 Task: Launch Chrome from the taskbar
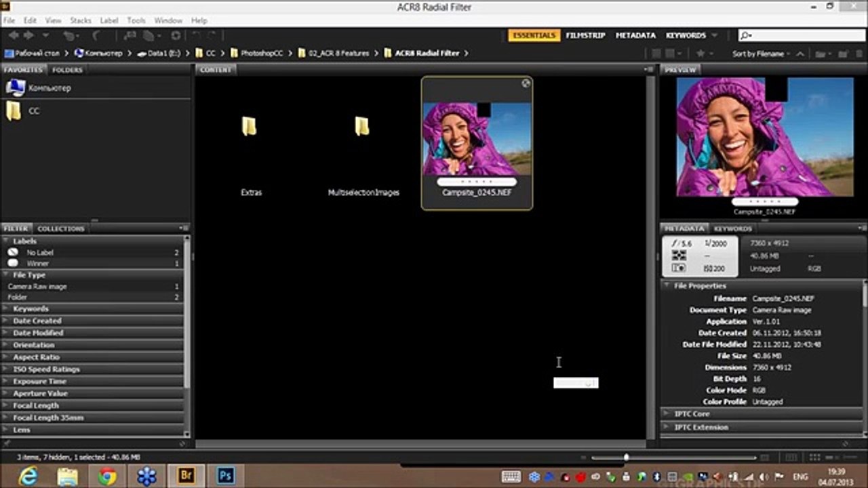[107, 476]
